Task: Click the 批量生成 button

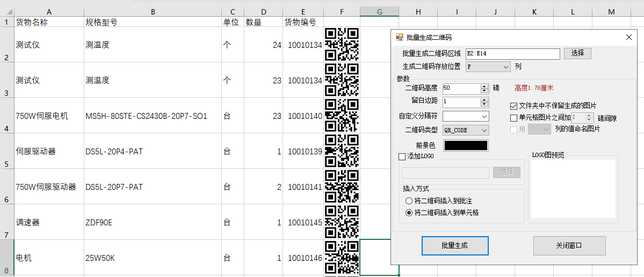Action: click(455, 246)
